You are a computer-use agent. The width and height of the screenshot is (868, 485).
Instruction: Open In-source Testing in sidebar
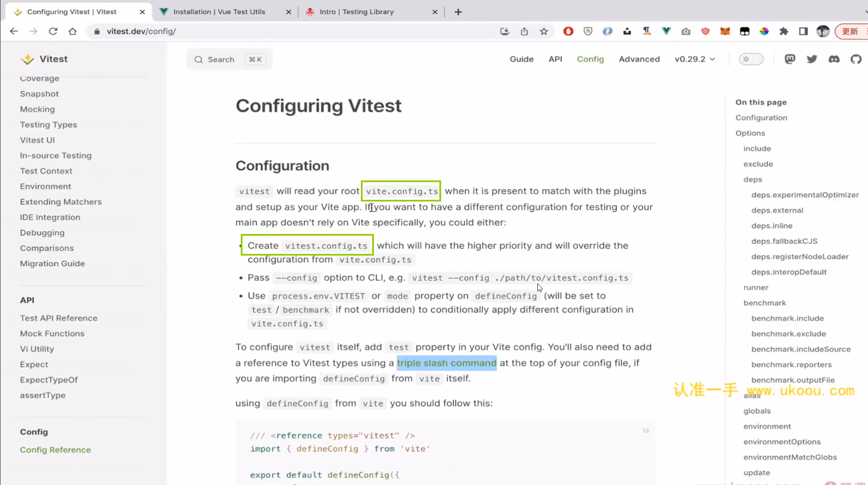pyautogui.click(x=56, y=155)
